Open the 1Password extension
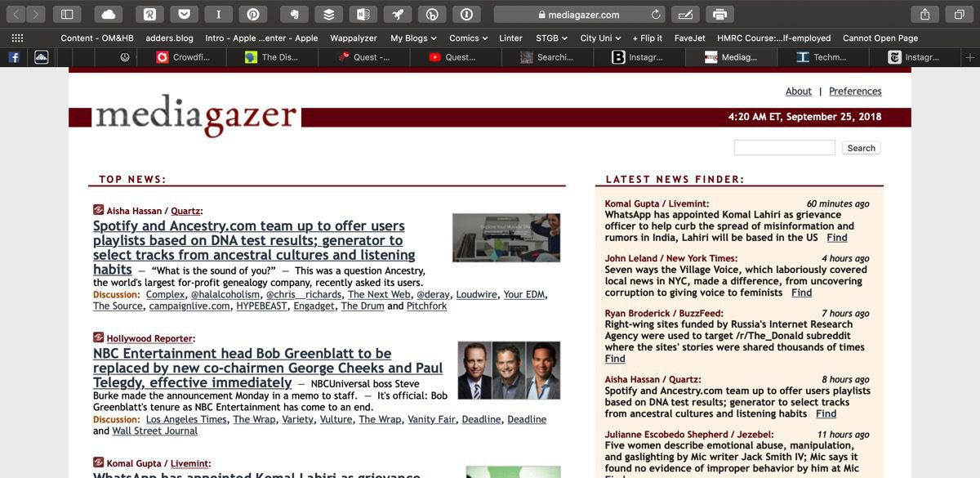The width and height of the screenshot is (980, 478). [x=465, y=14]
